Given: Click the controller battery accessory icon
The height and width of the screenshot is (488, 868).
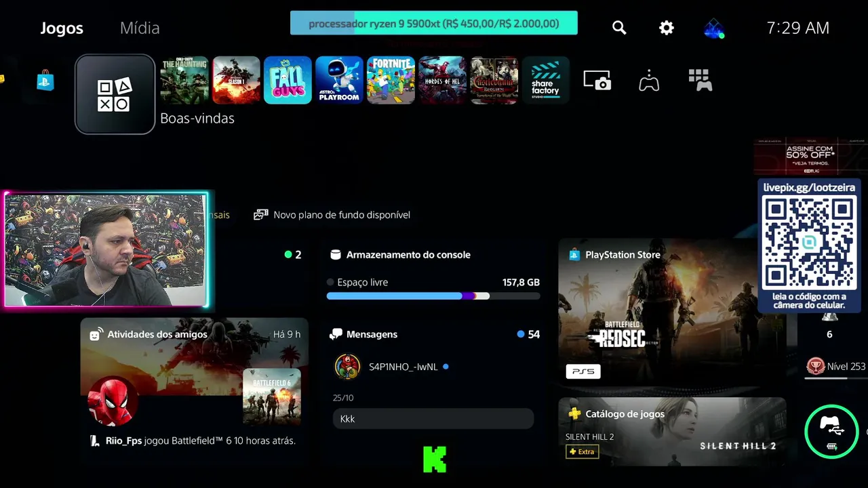Looking at the screenshot, I should point(832,431).
